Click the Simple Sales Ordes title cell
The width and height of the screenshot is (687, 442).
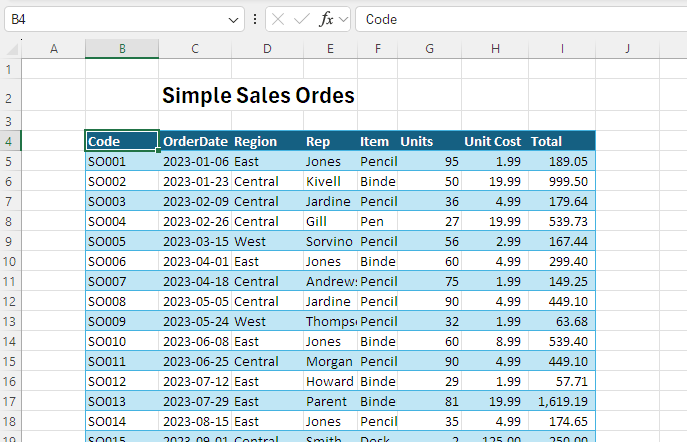click(258, 95)
